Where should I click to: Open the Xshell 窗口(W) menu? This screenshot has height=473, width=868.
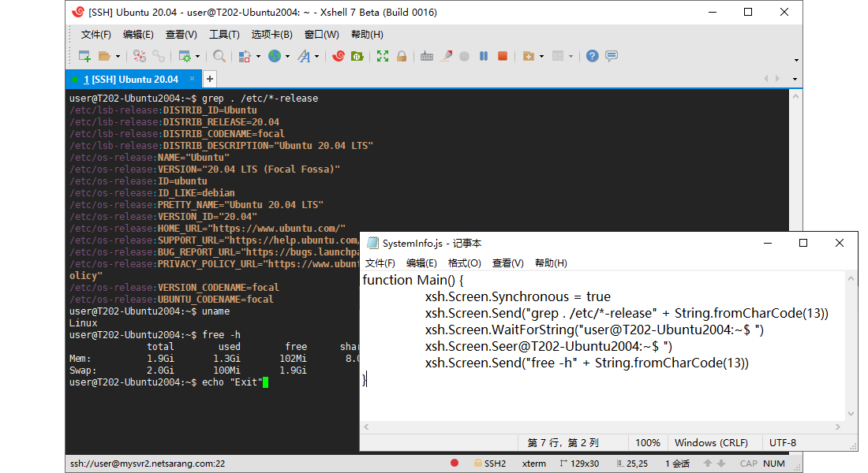click(x=322, y=35)
